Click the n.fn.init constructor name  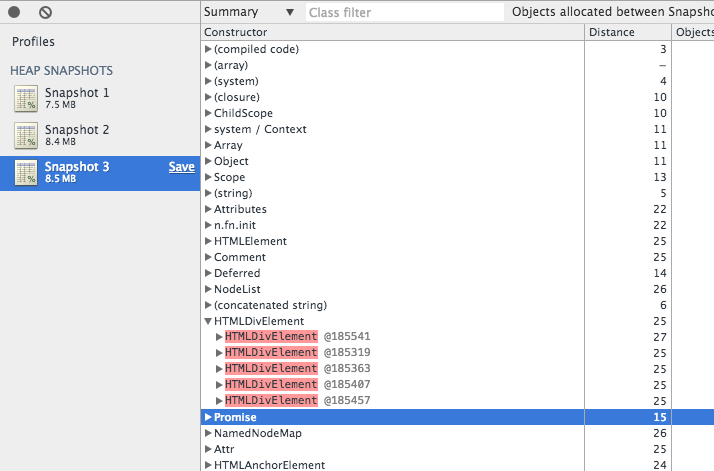(x=235, y=225)
